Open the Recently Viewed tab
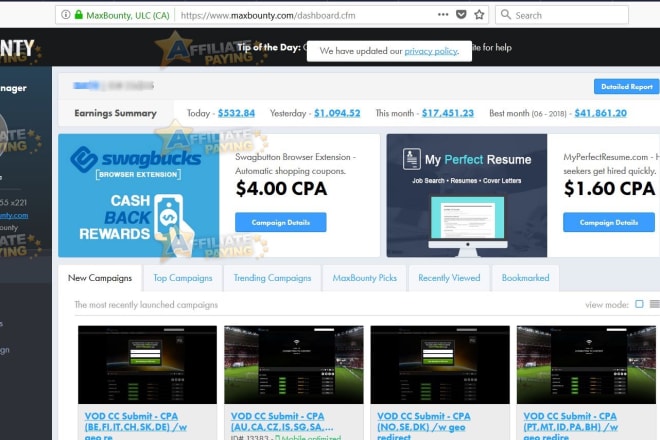 449,278
